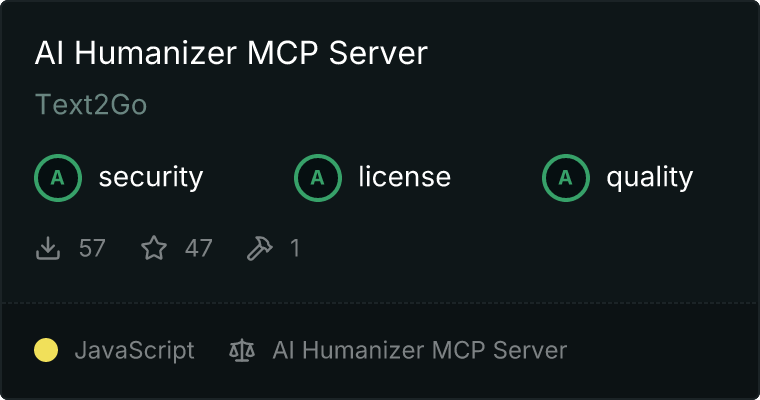760x400 pixels.
Task: Open the footer AI Humanizer MCP Server license text
Action: pos(420,351)
